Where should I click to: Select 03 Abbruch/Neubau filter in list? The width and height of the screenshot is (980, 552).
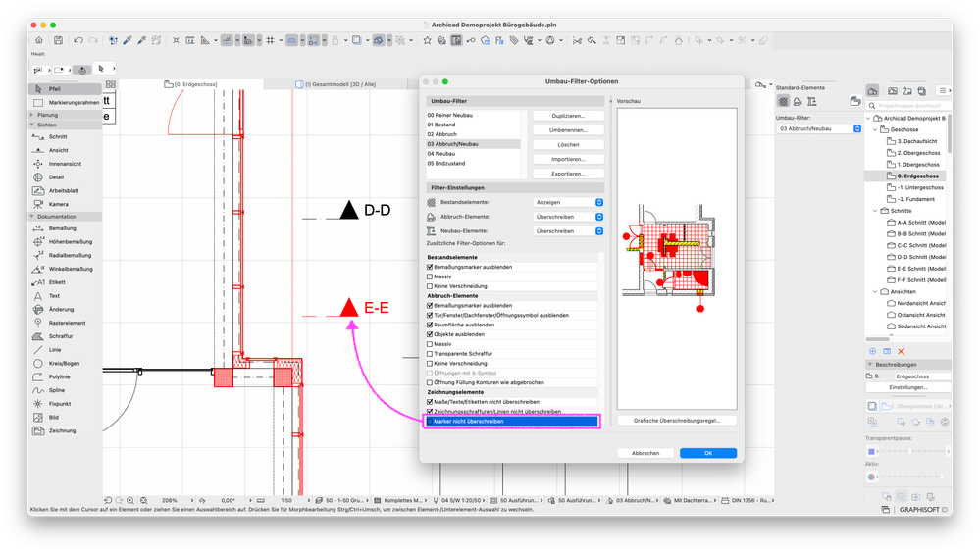[x=473, y=144]
